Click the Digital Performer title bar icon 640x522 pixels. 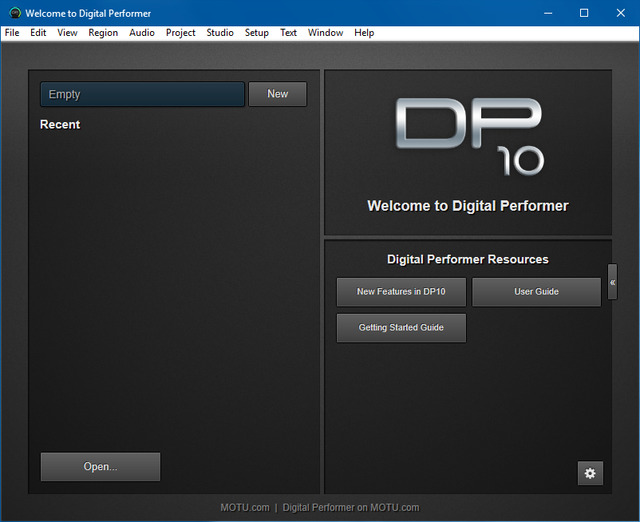tap(14, 13)
